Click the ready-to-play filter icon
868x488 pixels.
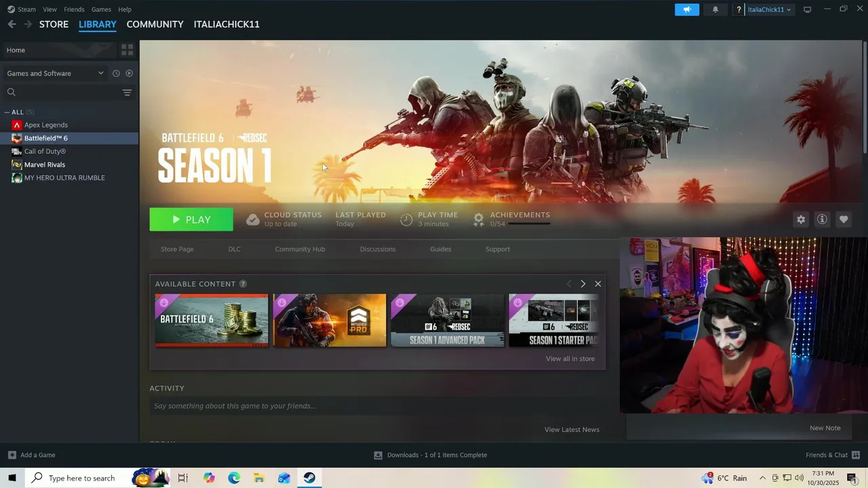point(129,73)
